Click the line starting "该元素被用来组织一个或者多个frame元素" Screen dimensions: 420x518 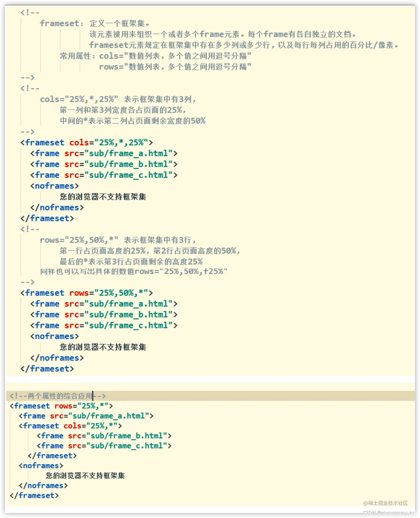pyautogui.click(x=223, y=34)
